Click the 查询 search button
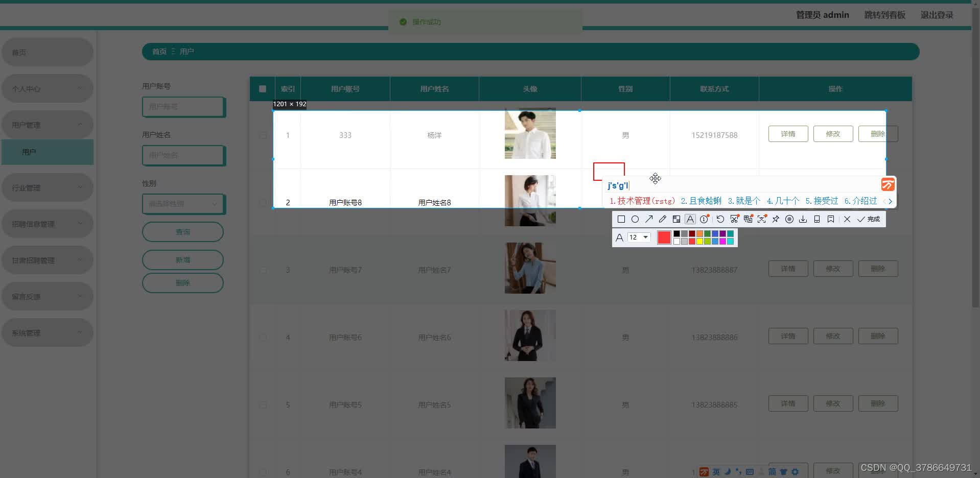This screenshot has width=980, height=478. (183, 232)
